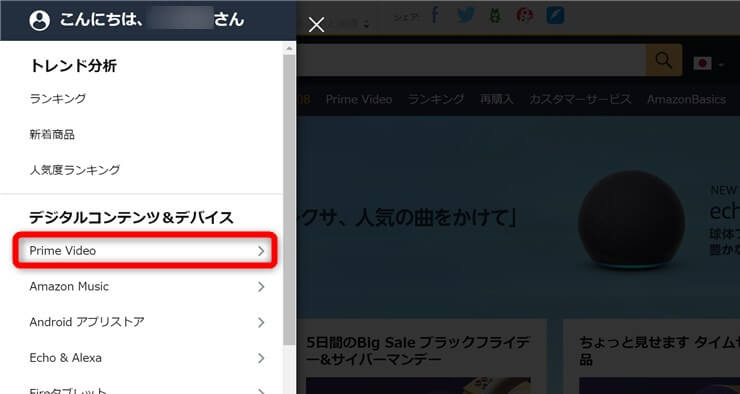Close the side menu with the X icon
The width and height of the screenshot is (740, 394).
(316, 25)
